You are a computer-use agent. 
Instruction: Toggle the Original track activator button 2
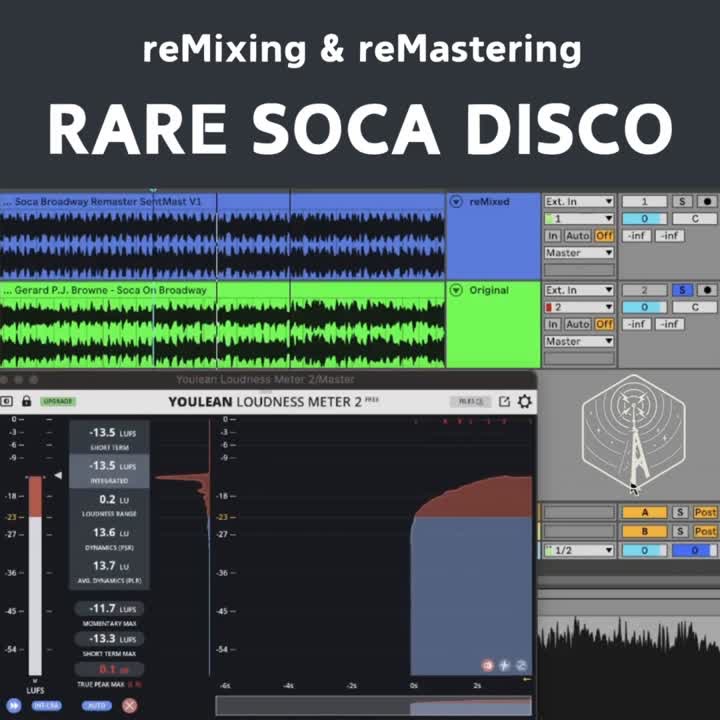[644, 290]
